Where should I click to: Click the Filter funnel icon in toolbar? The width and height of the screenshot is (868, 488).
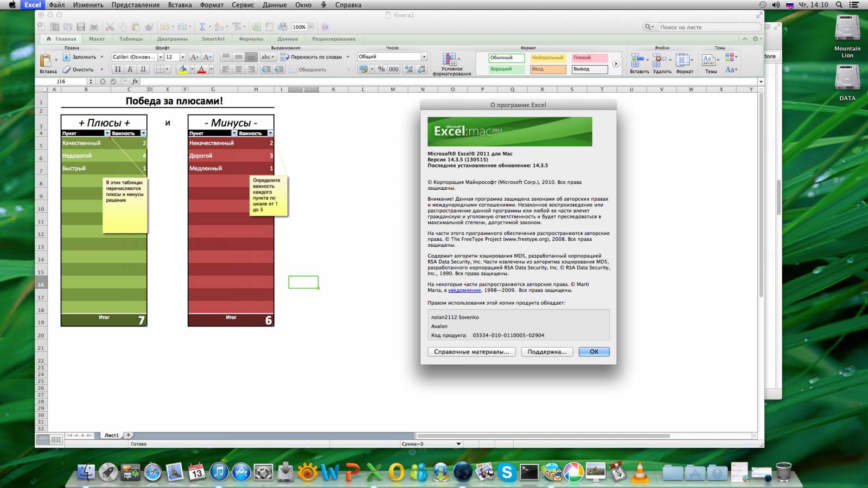tap(237, 27)
